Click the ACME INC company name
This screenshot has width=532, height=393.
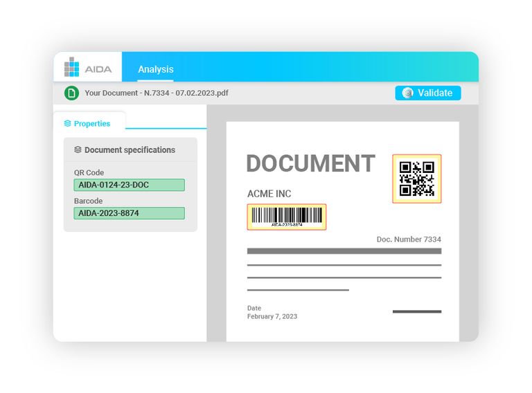[269, 194]
